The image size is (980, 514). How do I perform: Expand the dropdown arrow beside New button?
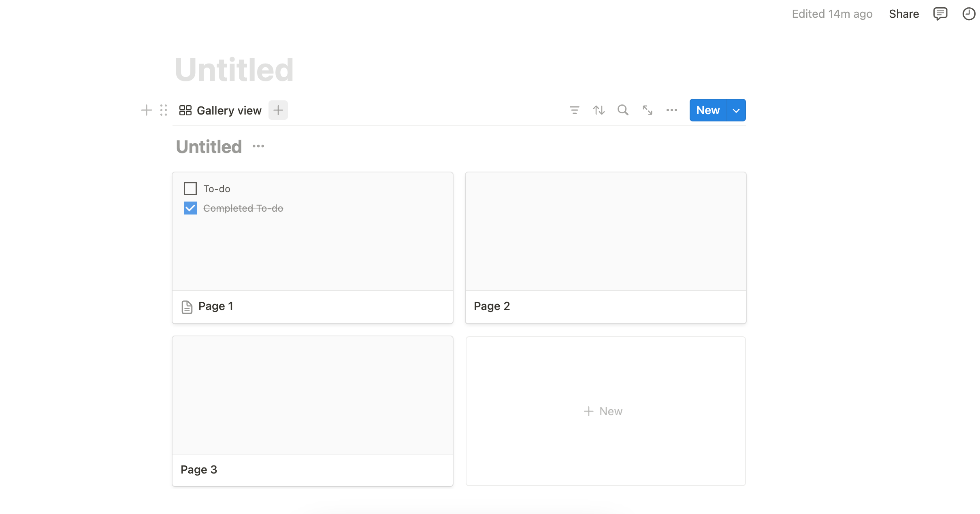coord(736,110)
